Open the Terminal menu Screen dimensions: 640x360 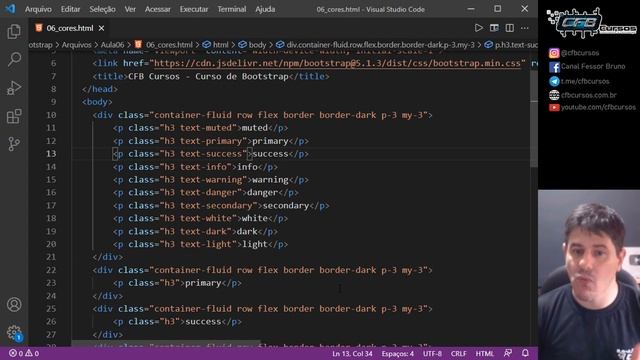tap(232, 9)
